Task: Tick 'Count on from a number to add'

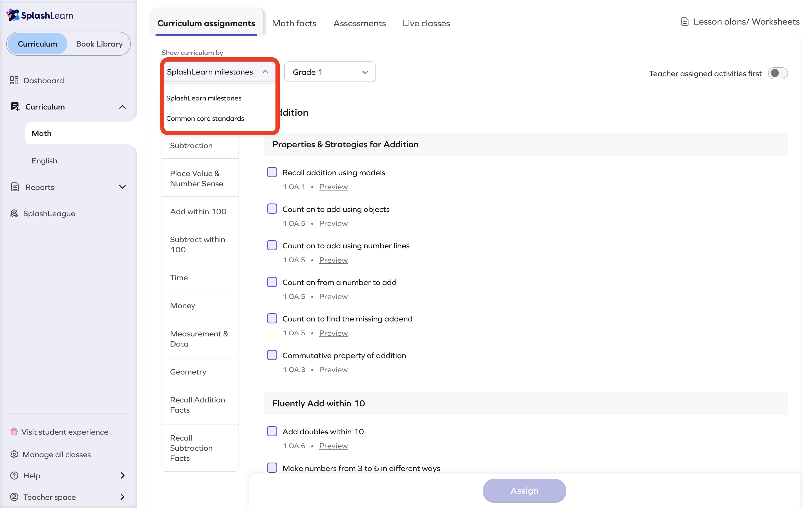Action: pos(272,282)
